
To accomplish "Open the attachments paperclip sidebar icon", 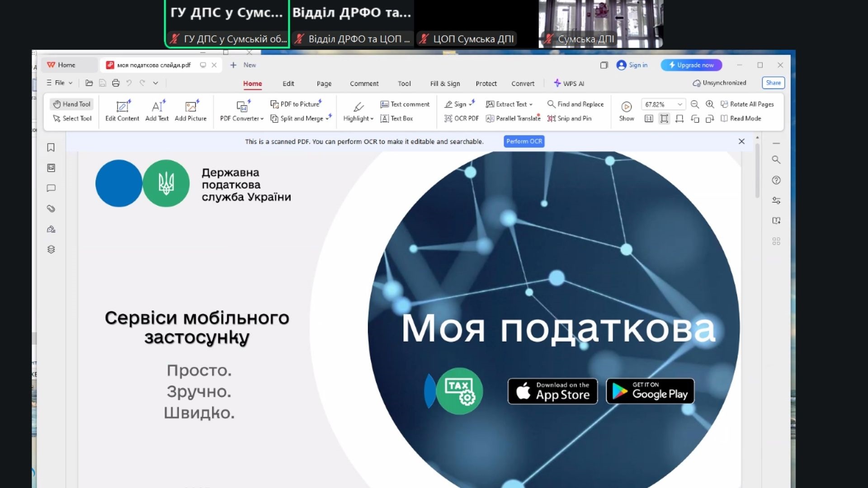I will click(51, 209).
